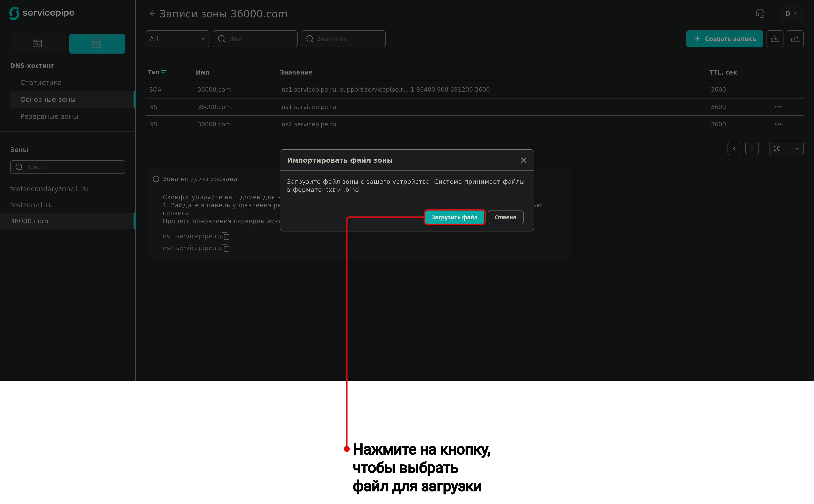Copy ns2.servicepipe.ru with the copy icon
This screenshot has width=814, height=504.
coord(226,248)
